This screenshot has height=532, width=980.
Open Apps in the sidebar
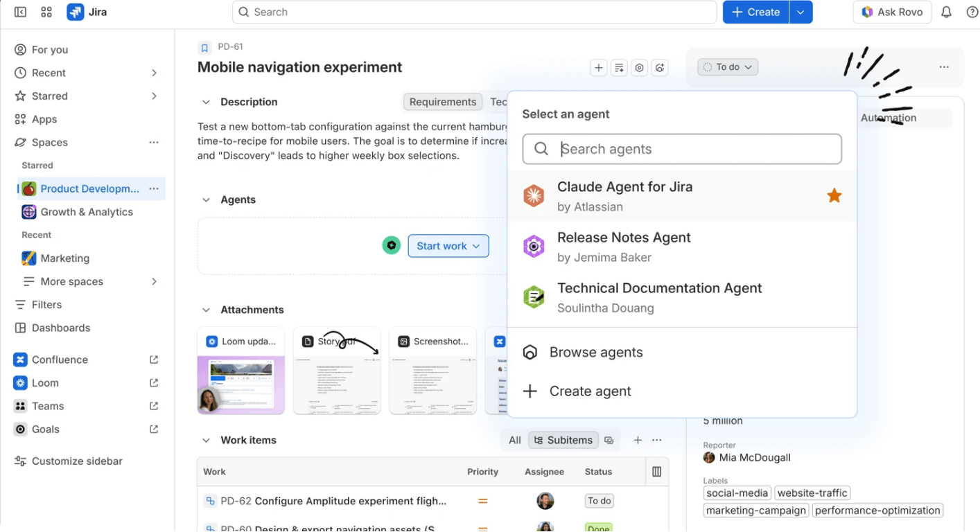point(44,119)
